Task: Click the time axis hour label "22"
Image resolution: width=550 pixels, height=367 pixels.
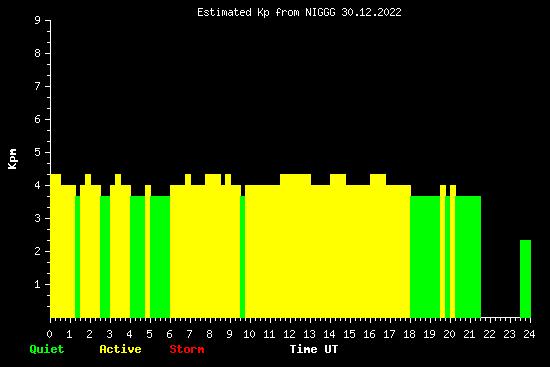Action: (x=489, y=334)
